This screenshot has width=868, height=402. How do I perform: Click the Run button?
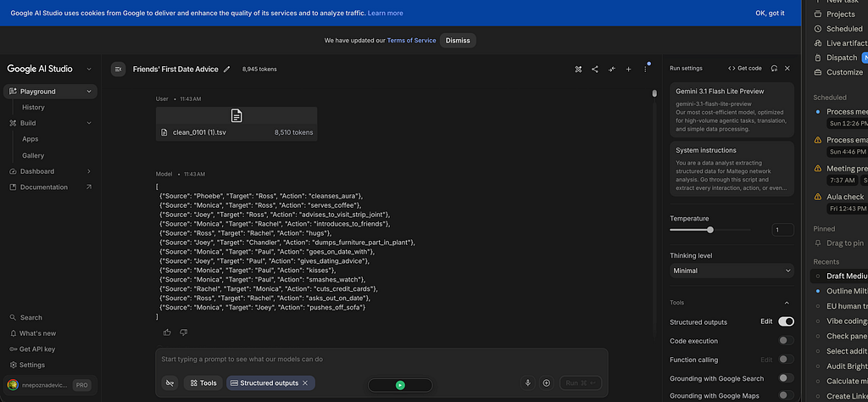tap(580, 382)
